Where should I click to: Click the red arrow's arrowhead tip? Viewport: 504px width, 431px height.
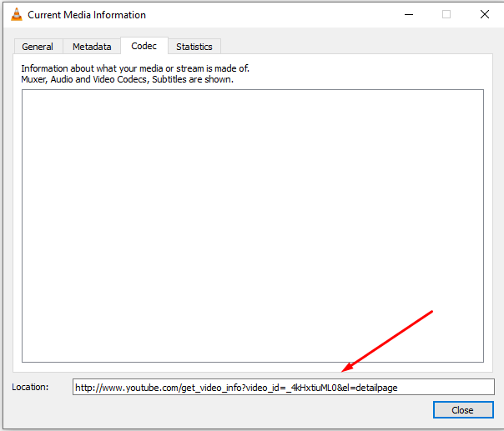point(343,372)
